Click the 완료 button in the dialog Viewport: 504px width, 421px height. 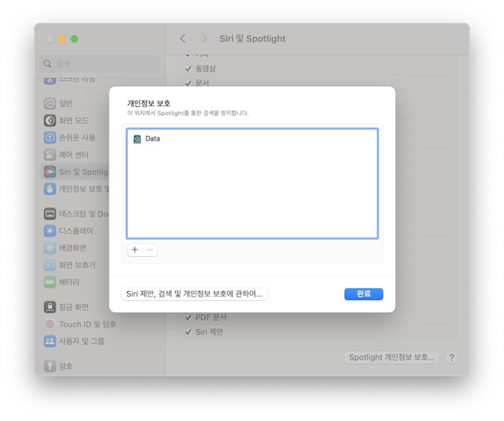(364, 293)
